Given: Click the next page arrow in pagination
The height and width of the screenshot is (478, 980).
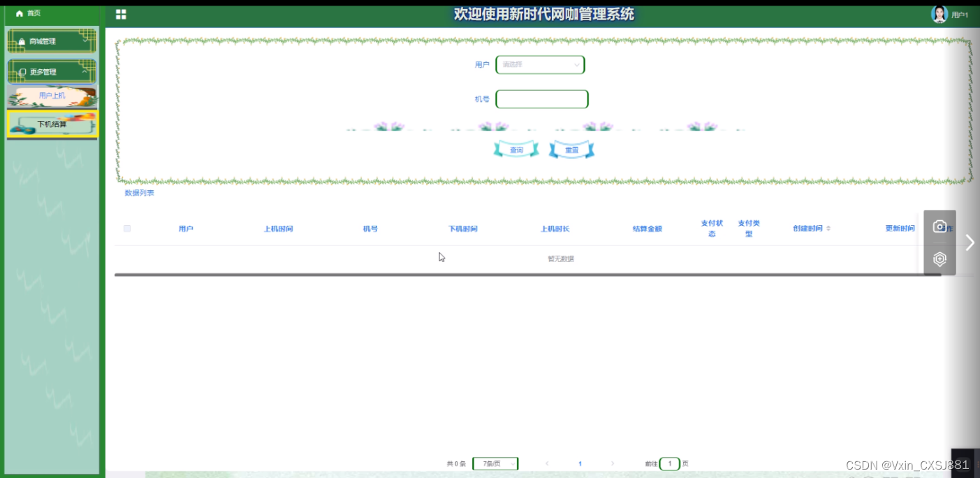Looking at the screenshot, I should tap(613, 463).
